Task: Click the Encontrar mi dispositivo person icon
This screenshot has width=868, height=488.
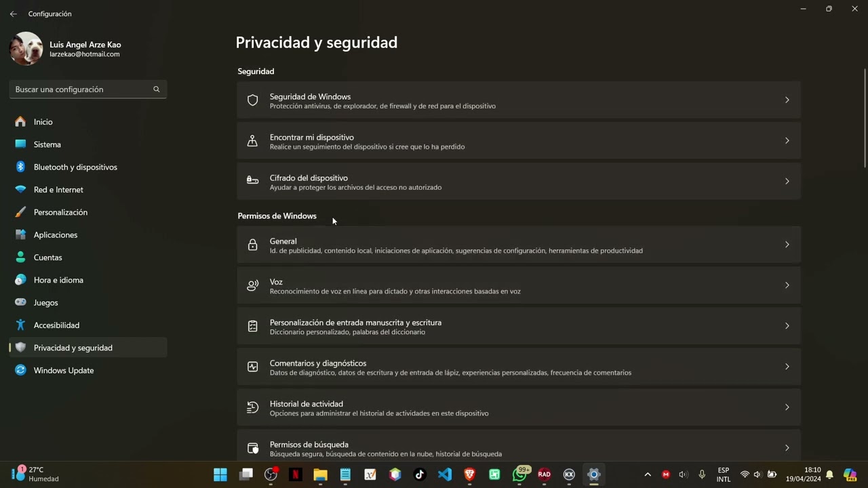Action: pyautogui.click(x=252, y=141)
